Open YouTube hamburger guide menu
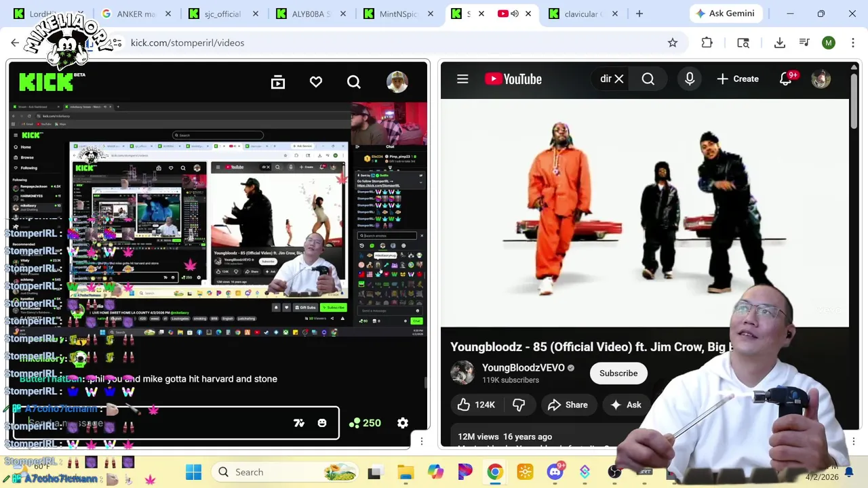This screenshot has width=868, height=488. click(x=462, y=79)
